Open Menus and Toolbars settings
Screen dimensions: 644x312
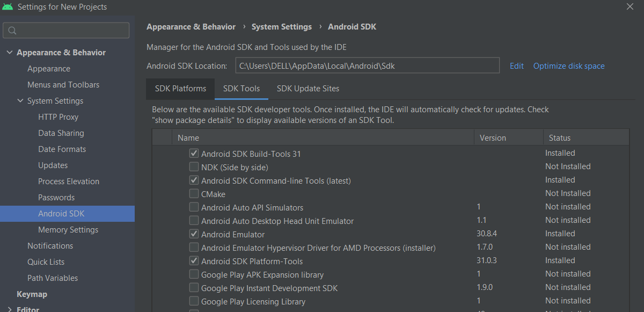point(63,85)
